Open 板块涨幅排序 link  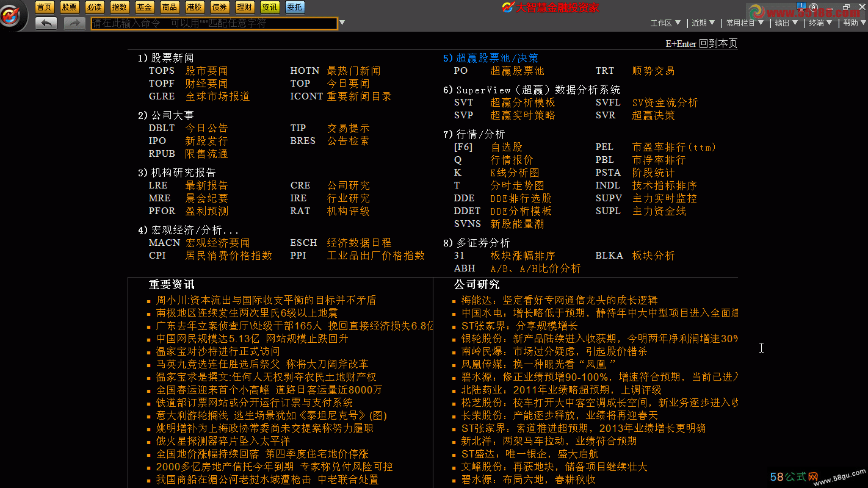coord(523,256)
